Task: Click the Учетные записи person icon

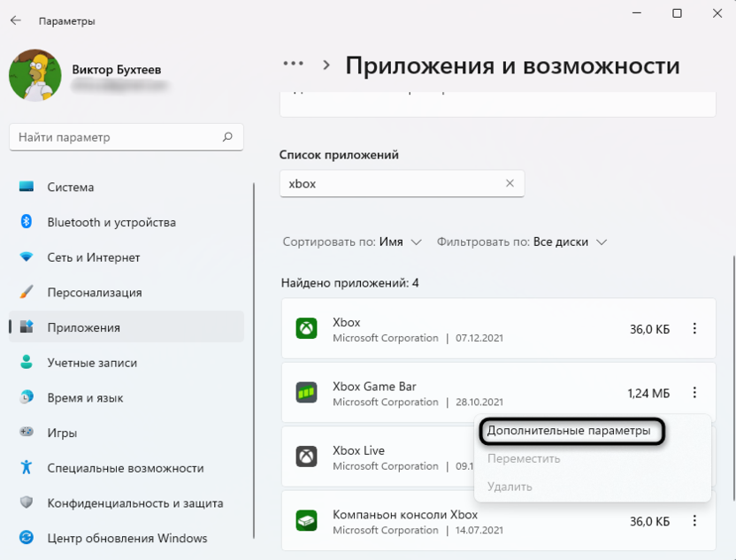Action: tap(27, 362)
